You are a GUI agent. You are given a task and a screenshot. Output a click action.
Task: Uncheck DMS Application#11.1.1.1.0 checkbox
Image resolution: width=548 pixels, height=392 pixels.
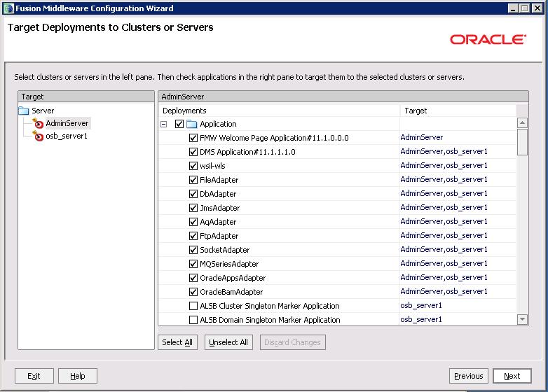click(193, 152)
